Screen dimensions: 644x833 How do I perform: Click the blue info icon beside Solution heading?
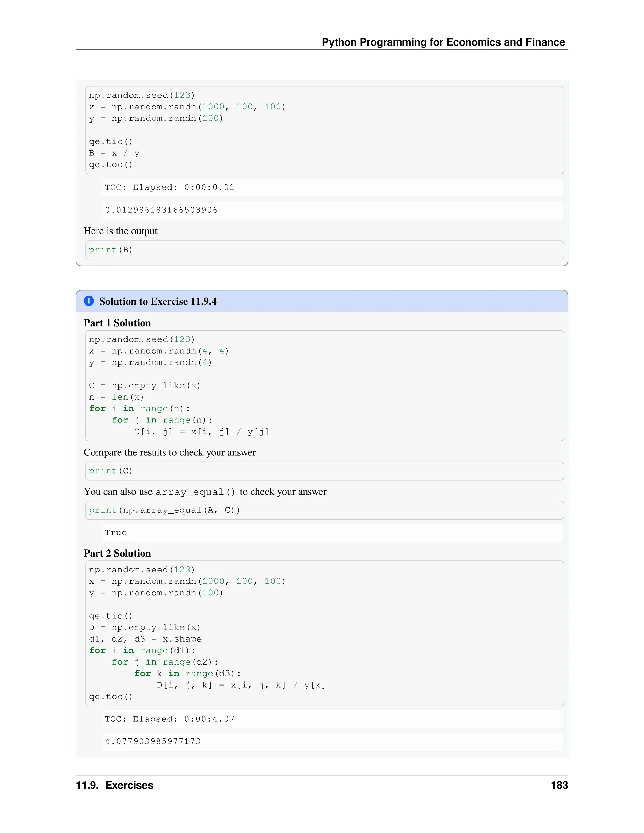89,301
